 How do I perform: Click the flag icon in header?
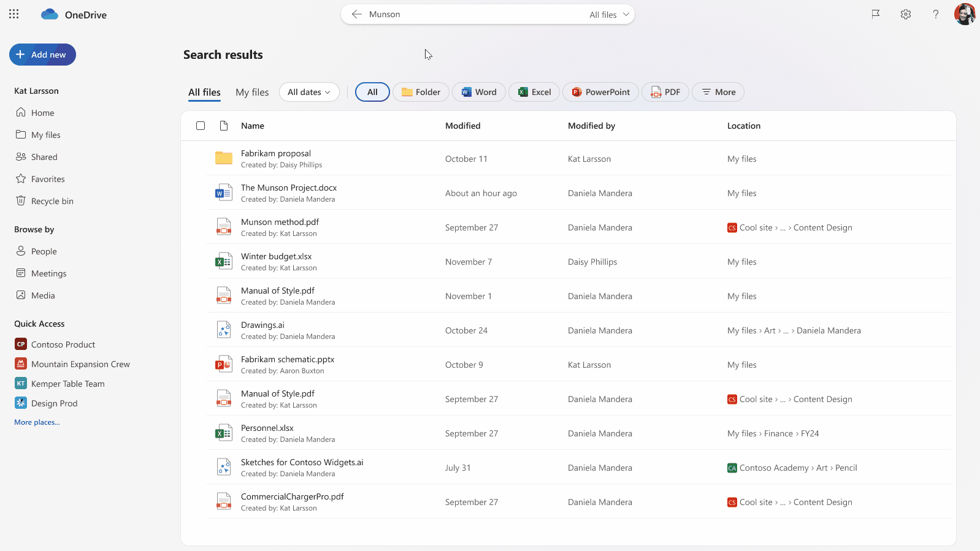[876, 14]
